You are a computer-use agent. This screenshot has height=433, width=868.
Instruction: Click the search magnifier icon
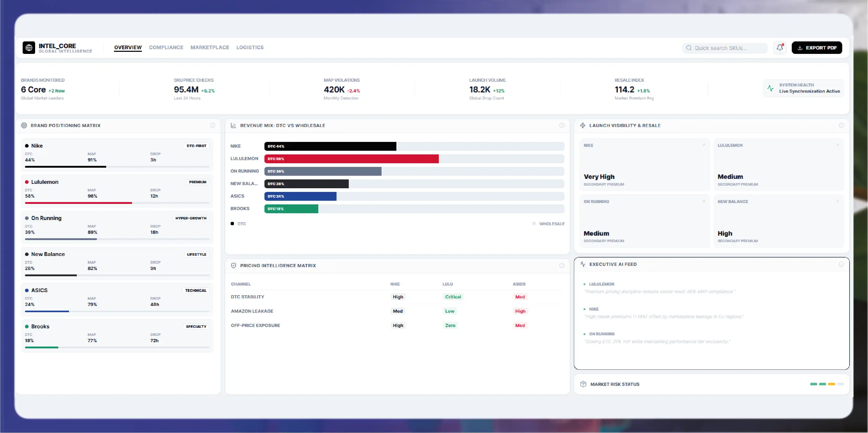tap(689, 48)
